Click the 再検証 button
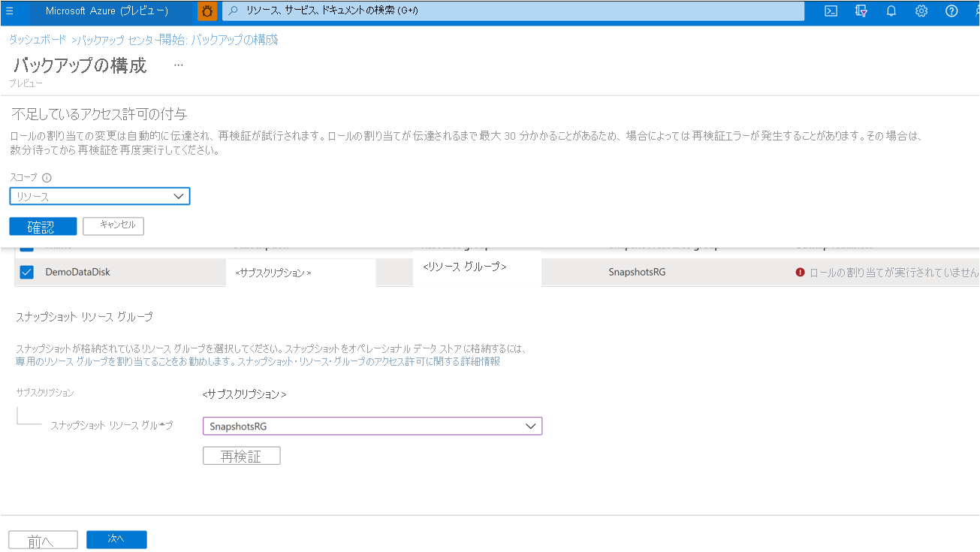 tap(242, 456)
